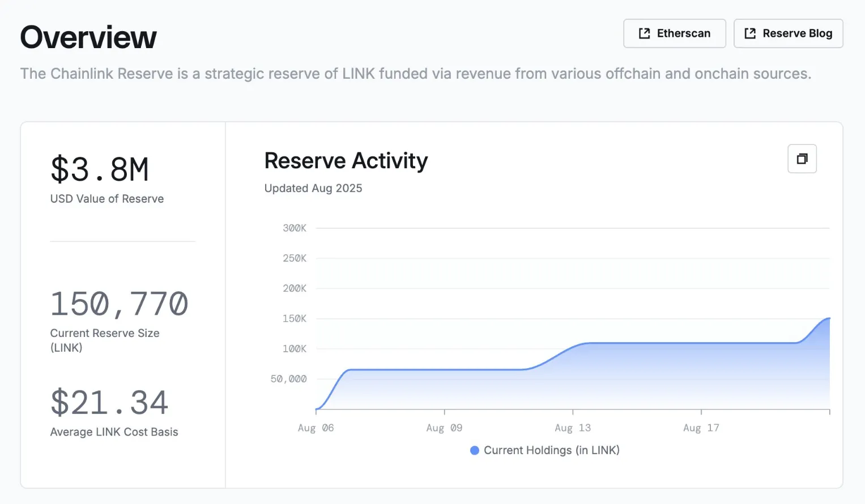Select the 150,770 reserve size figure
This screenshot has height=504, width=865.
point(119,304)
